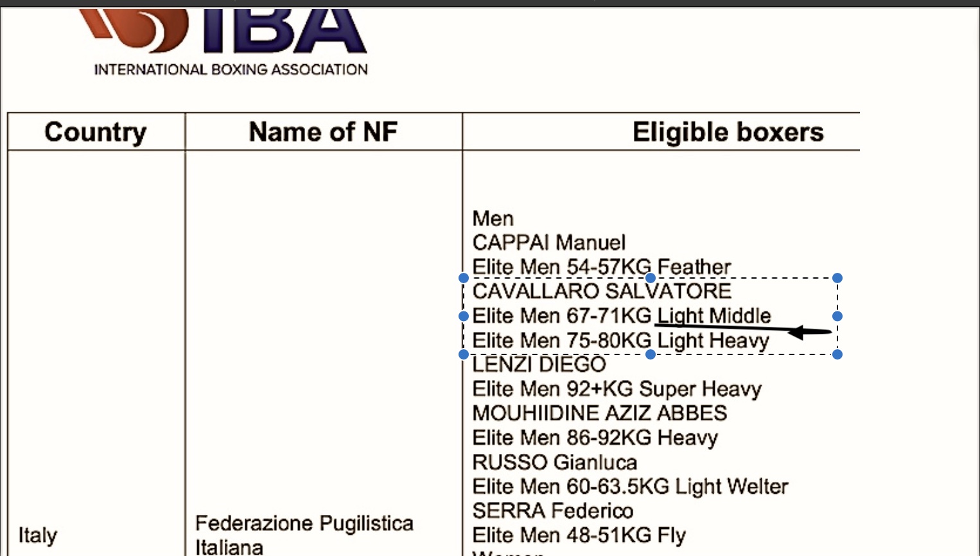Click the "International Boxing Association" caption
Image resolution: width=980 pixels, height=556 pixels.
coord(231,69)
